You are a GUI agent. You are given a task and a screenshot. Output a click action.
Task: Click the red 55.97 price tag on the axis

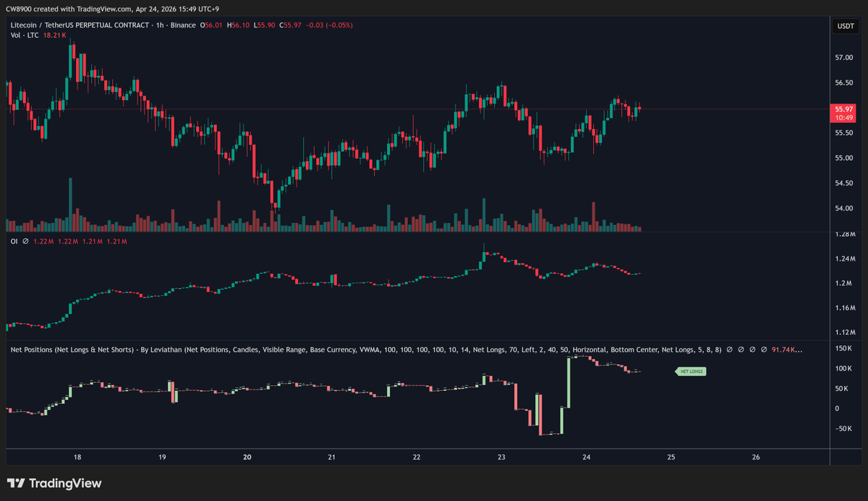844,109
